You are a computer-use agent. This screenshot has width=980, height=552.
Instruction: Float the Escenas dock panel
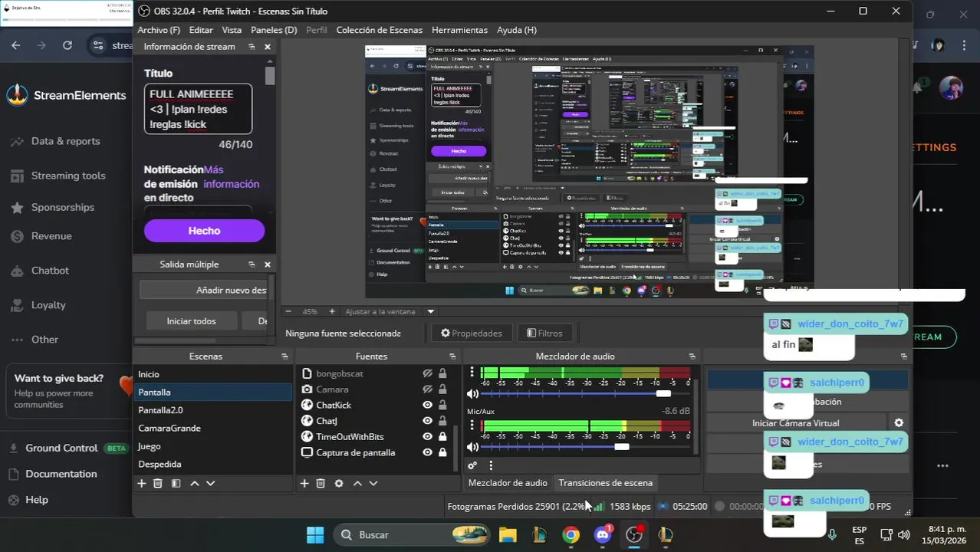click(x=284, y=356)
